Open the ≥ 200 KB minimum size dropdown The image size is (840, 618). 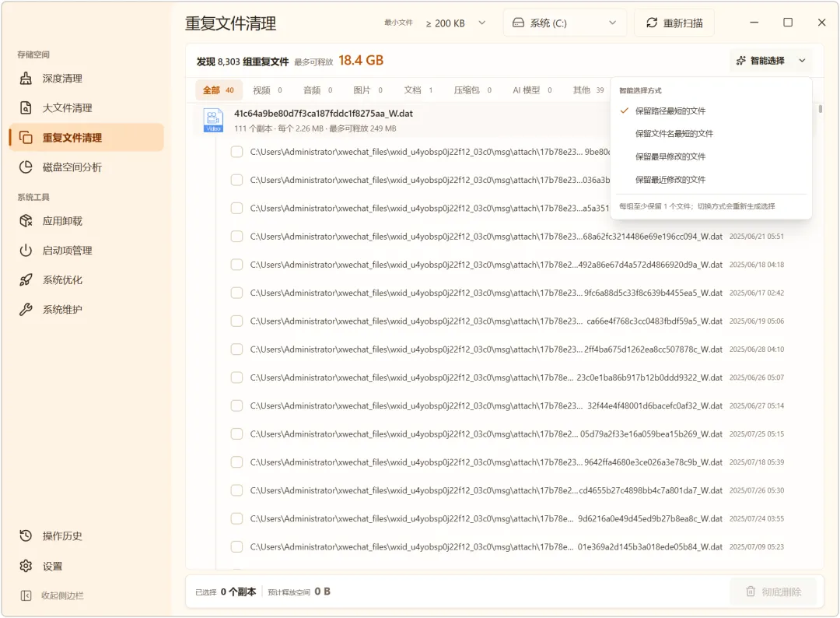pyautogui.click(x=456, y=23)
